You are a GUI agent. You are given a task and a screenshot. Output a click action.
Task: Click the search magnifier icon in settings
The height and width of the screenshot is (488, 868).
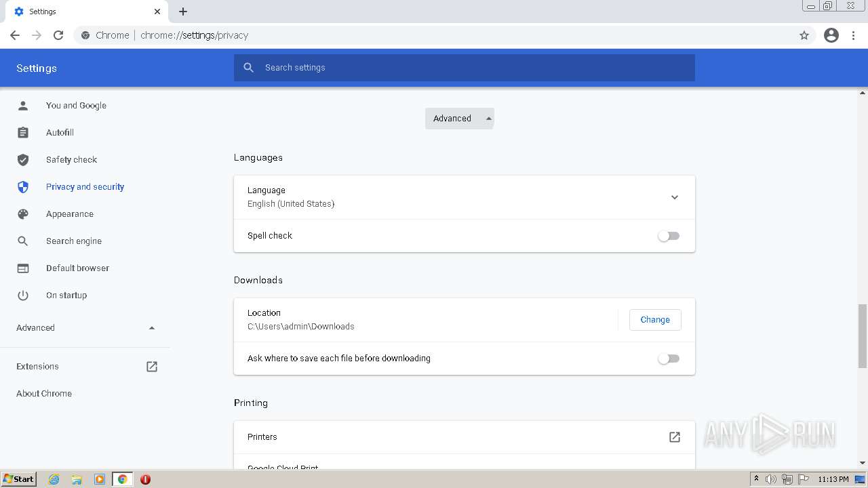(x=249, y=68)
